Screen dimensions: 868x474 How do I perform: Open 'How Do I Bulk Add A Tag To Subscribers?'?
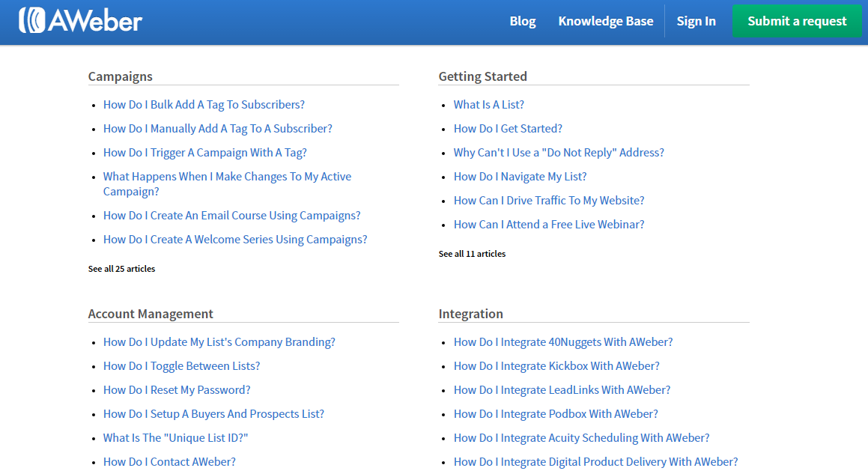point(204,105)
